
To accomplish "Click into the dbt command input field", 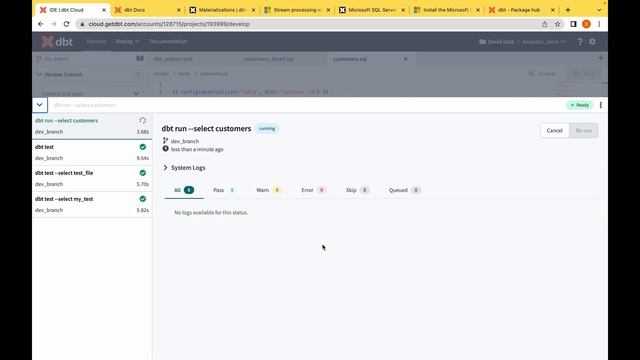I will click(x=306, y=105).
